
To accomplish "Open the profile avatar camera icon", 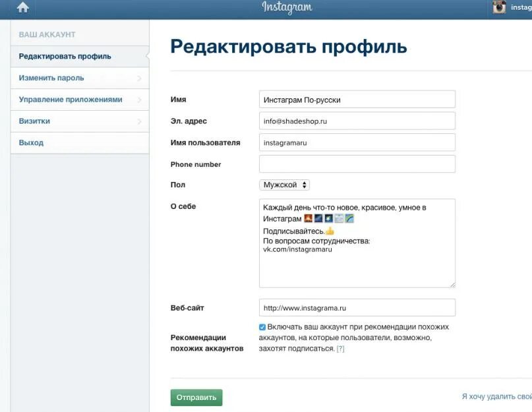I will [499, 7].
